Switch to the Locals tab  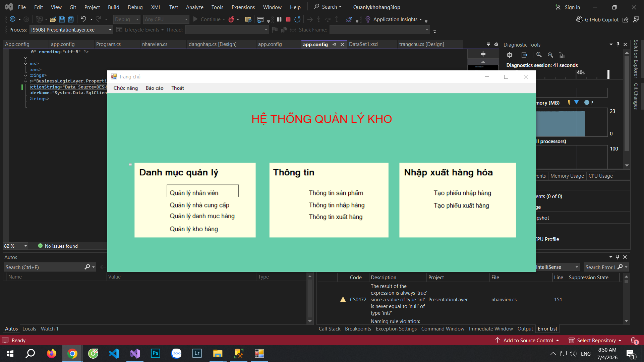pos(29,329)
